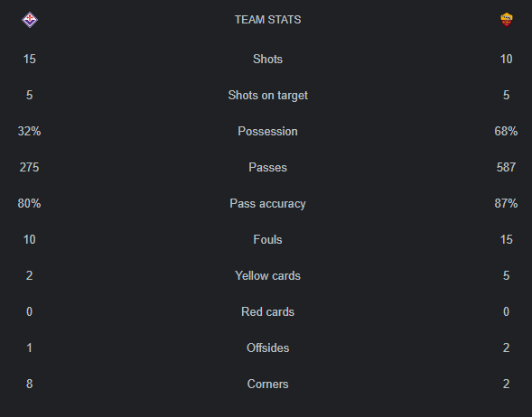Click the Fiorentina team crest icon
This screenshot has height=417, width=532.
30,20
